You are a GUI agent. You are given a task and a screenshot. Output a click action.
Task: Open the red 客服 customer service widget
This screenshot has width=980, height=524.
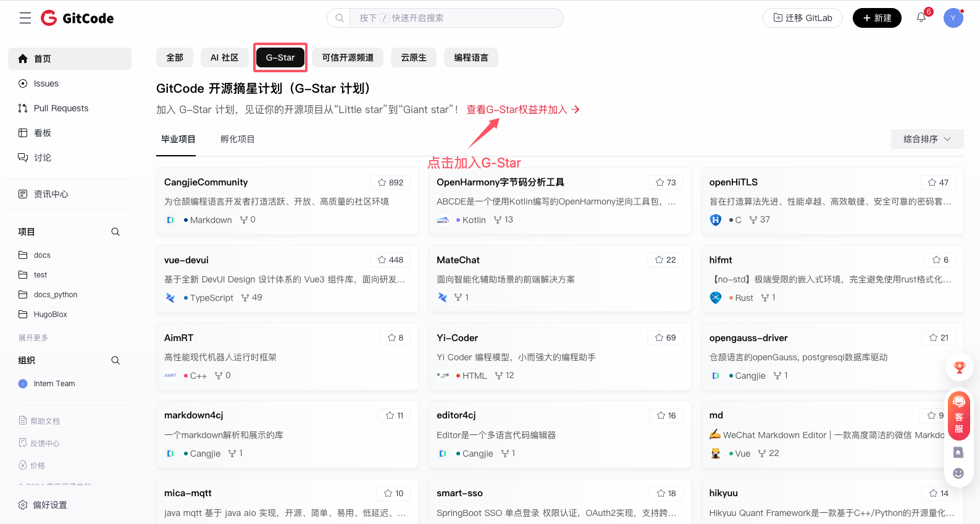[958, 416]
